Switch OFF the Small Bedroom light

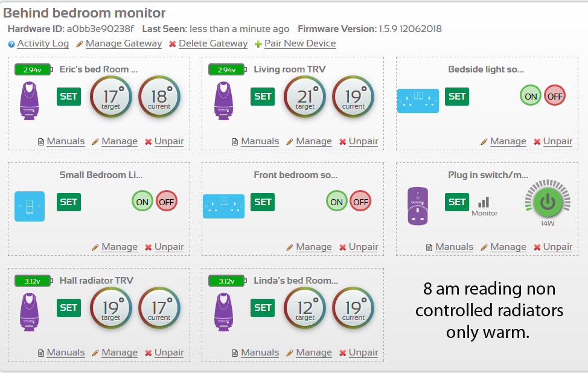click(167, 202)
